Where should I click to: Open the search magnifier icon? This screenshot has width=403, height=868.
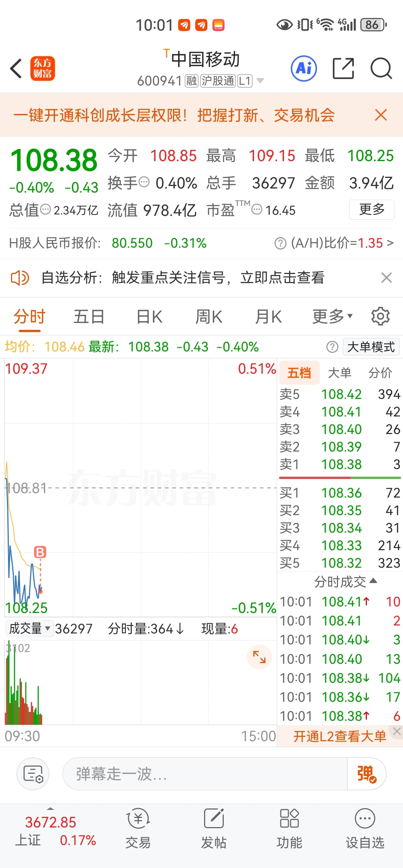[x=381, y=68]
